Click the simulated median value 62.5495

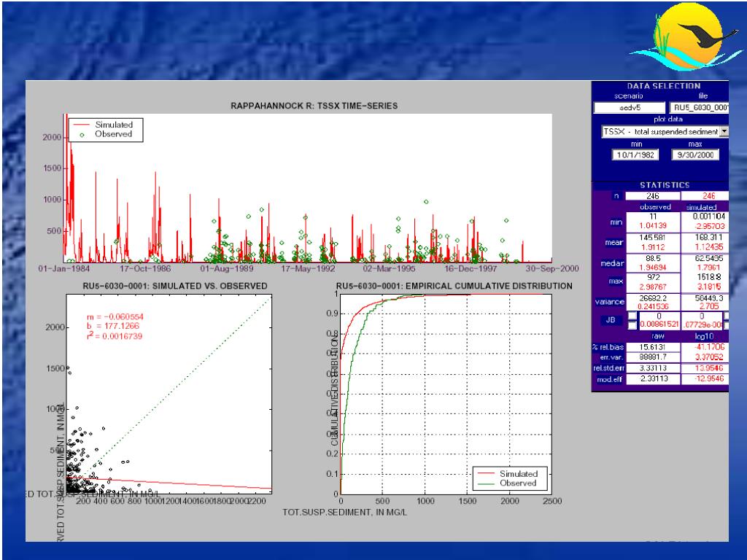[709, 259]
